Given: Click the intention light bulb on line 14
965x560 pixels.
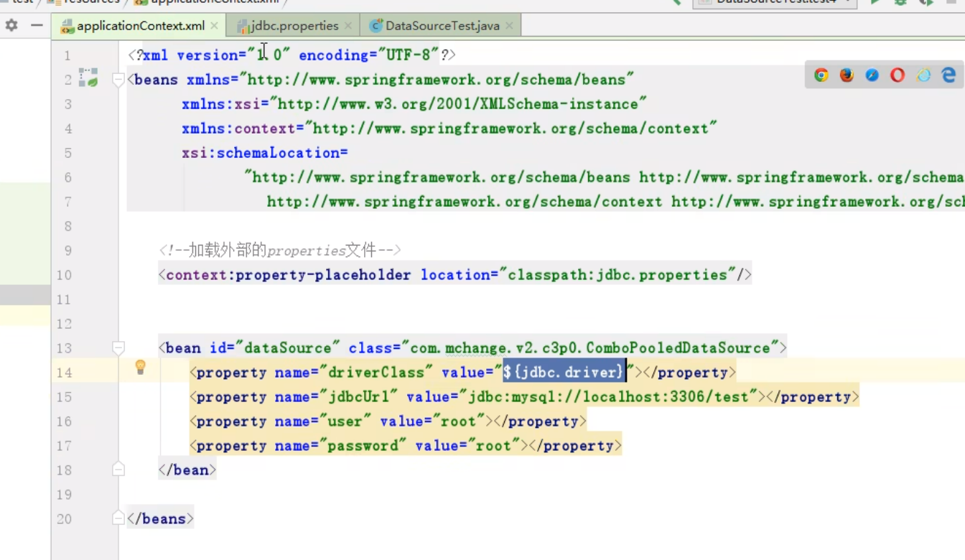Looking at the screenshot, I should click(141, 368).
